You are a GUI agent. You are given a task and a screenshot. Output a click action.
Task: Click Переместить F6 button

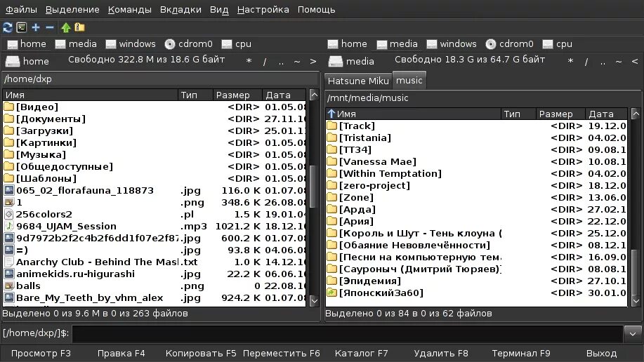point(282,354)
